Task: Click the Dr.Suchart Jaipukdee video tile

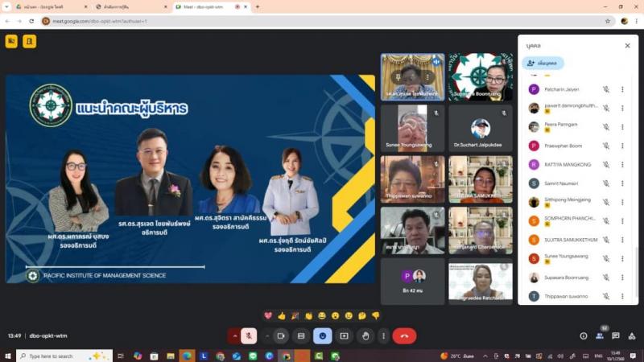Action: click(x=480, y=128)
